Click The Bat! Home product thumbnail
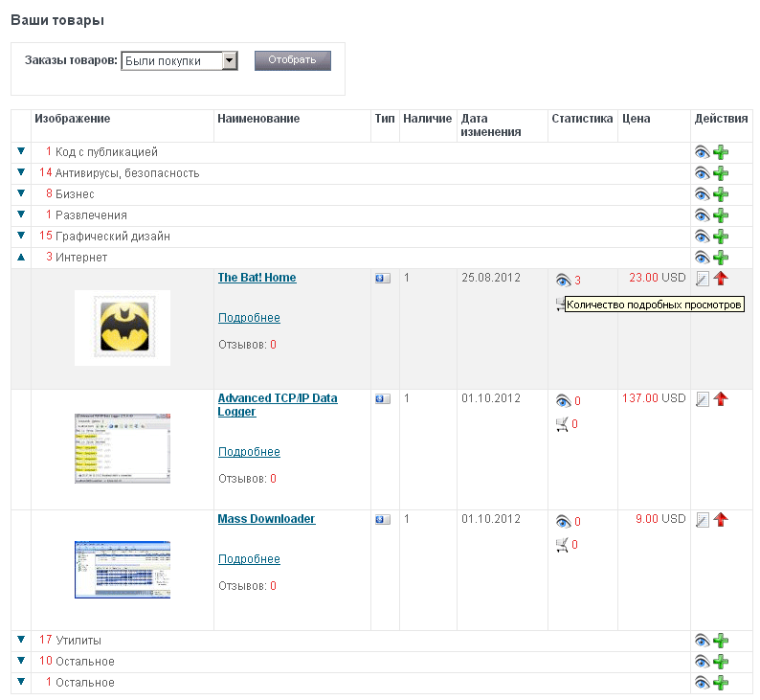Image resolution: width=760 pixels, height=700 pixels. (123, 327)
